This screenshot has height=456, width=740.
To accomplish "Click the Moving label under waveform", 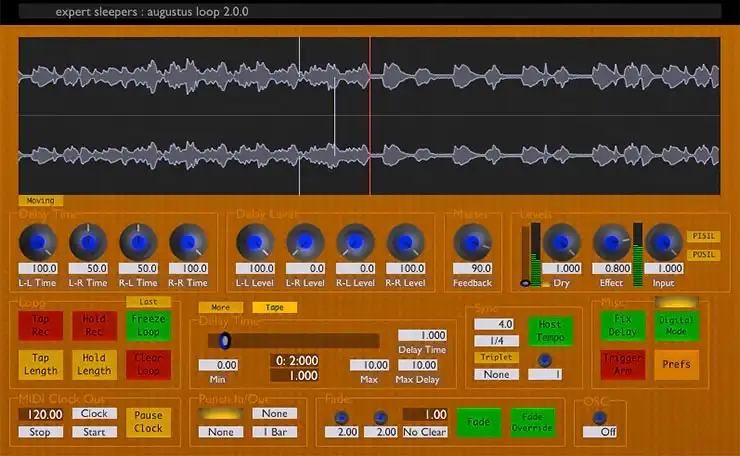I will click(41, 201).
